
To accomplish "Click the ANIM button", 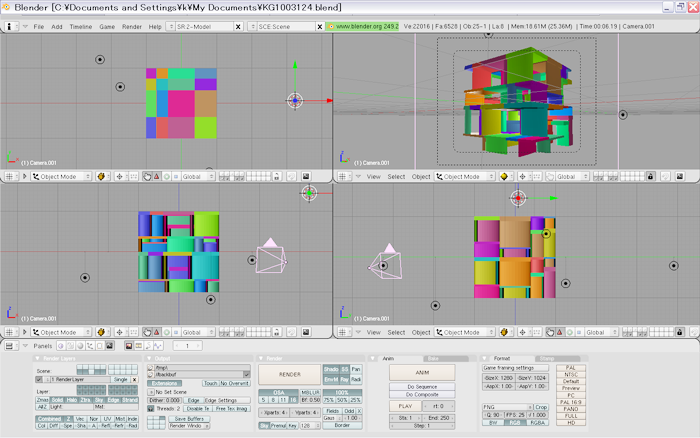I will pos(422,372).
